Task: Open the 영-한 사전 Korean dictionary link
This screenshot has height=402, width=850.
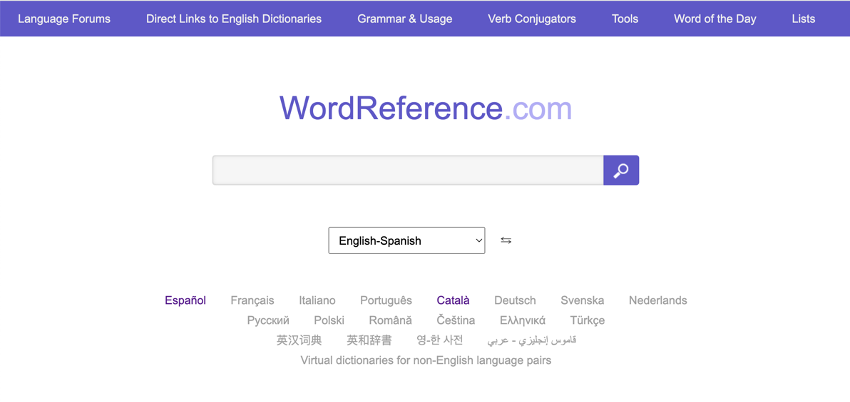Action: click(440, 340)
